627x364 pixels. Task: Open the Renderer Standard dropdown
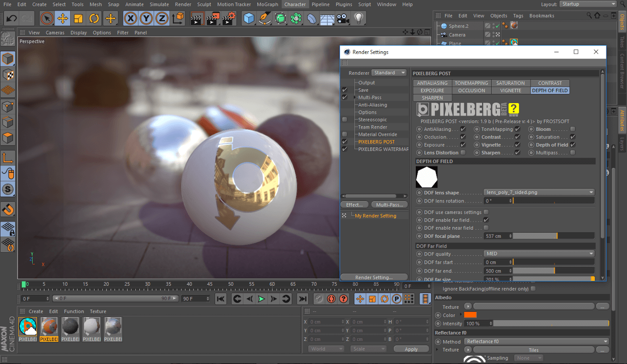389,73
